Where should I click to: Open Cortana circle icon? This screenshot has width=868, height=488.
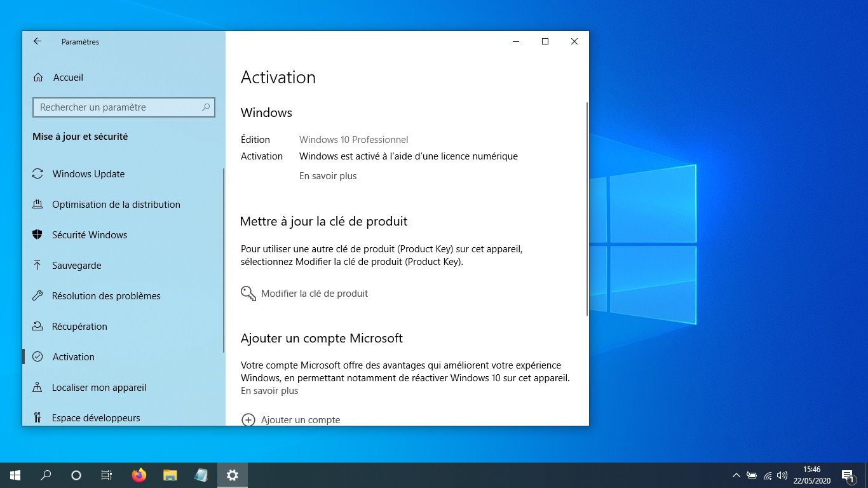[76, 475]
